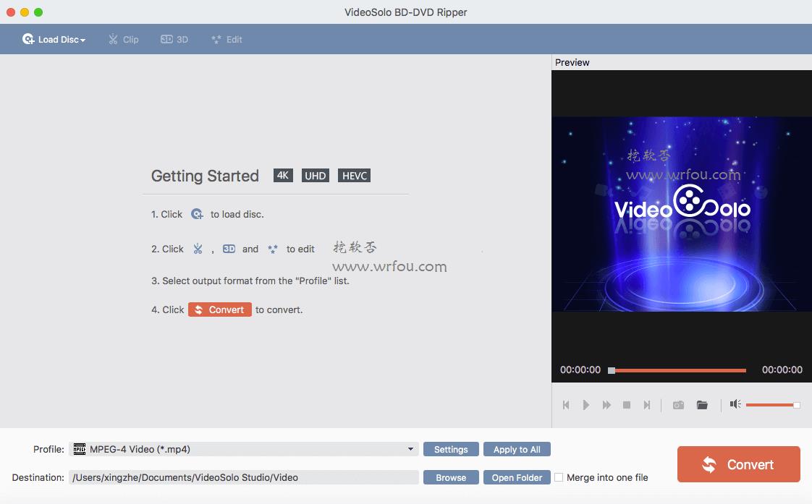Image resolution: width=812 pixels, height=504 pixels.
Task: Enable Merge into one file checkbox
Action: [x=558, y=477]
